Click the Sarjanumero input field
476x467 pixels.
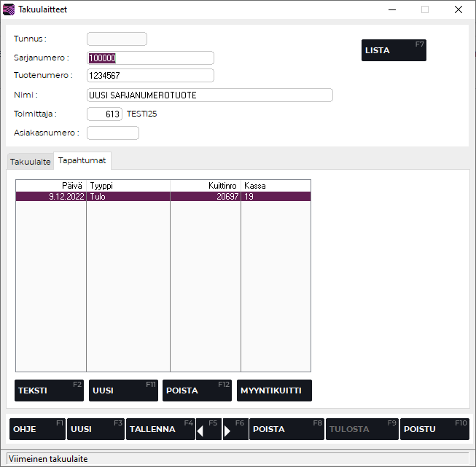point(149,58)
